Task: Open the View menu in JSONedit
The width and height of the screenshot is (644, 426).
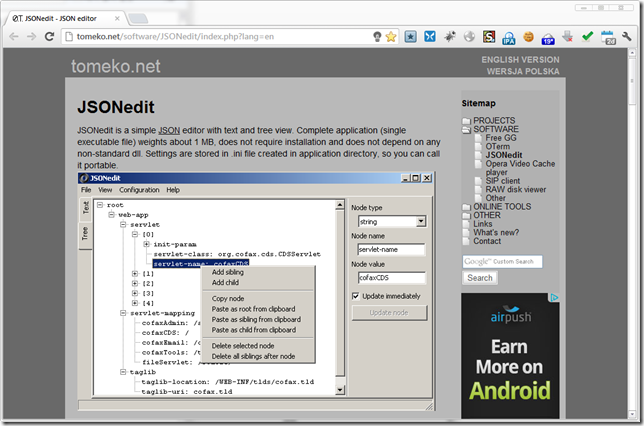Action: 105,190
